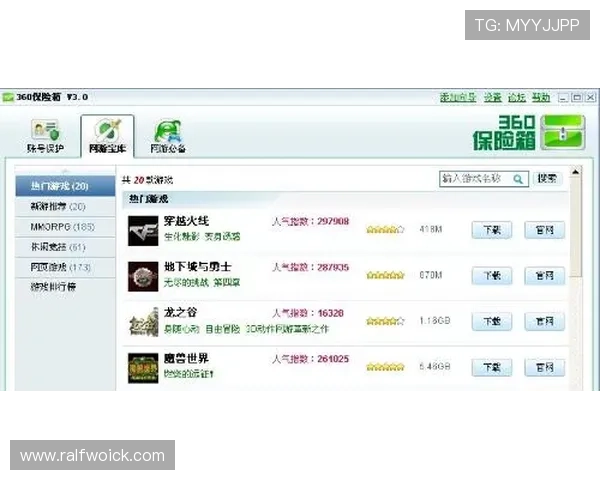
Task: Open 官网 for 穿越火线
Action: tap(545, 230)
